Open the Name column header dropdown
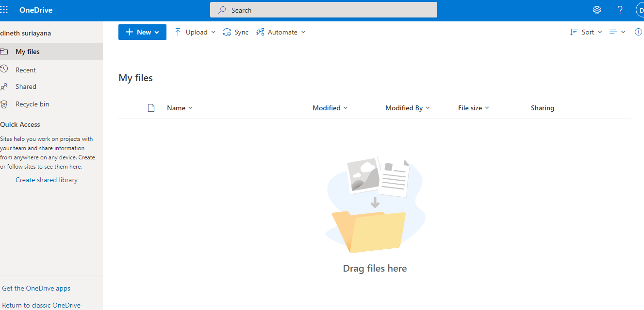This screenshot has width=644, height=310. click(180, 108)
